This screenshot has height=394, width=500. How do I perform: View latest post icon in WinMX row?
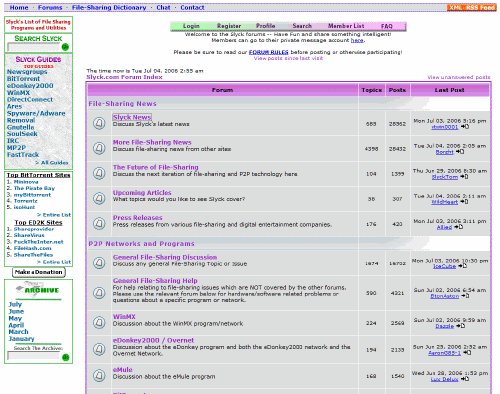point(461,326)
